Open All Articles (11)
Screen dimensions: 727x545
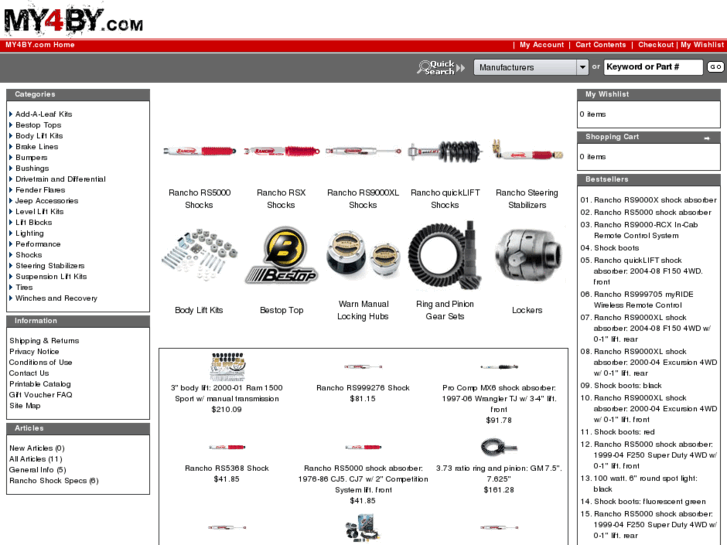point(35,459)
